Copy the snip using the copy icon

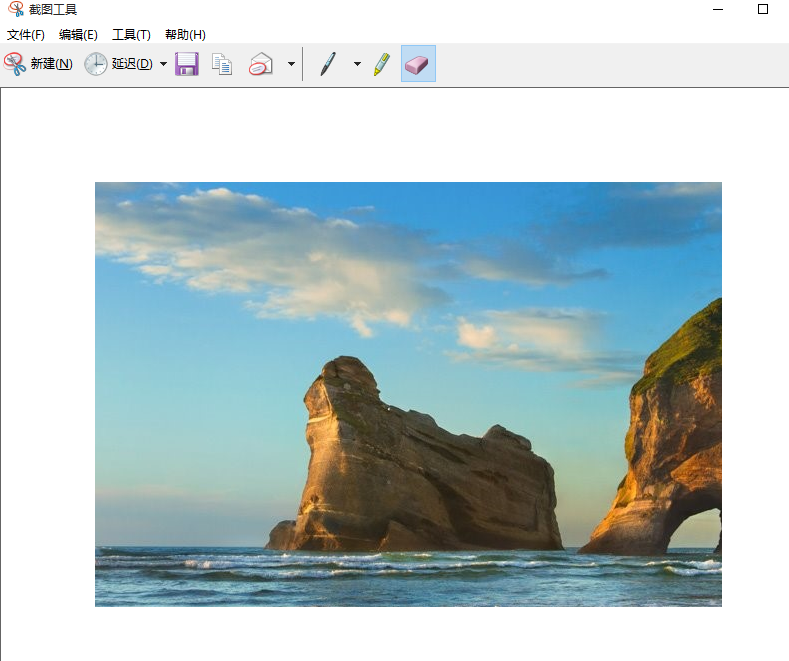pos(222,64)
